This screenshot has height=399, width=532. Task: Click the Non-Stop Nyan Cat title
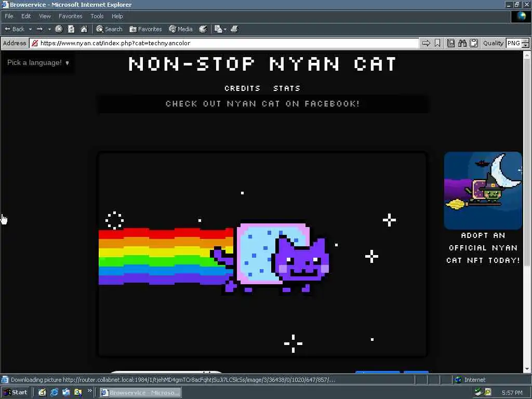click(262, 64)
